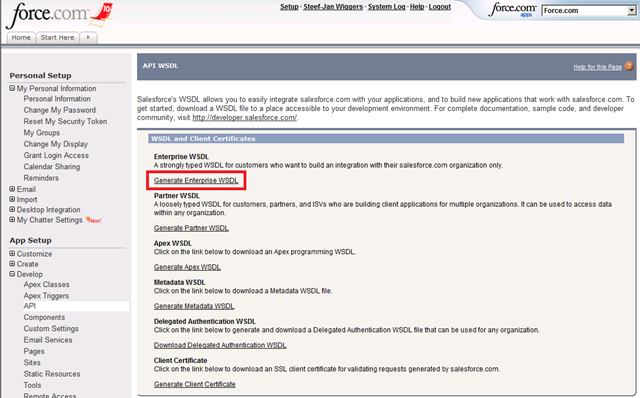The width and height of the screenshot is (640, 398).
Task: Switch to the Home tab
Action: (x=21, y=38)
